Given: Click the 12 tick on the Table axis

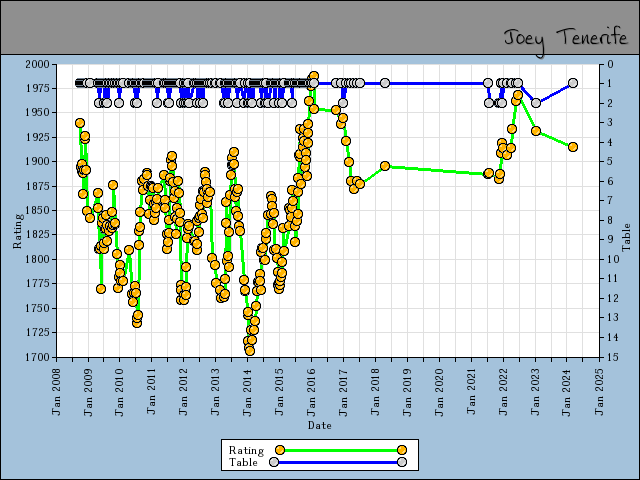Looking at the screenshot, I should 613,298.
